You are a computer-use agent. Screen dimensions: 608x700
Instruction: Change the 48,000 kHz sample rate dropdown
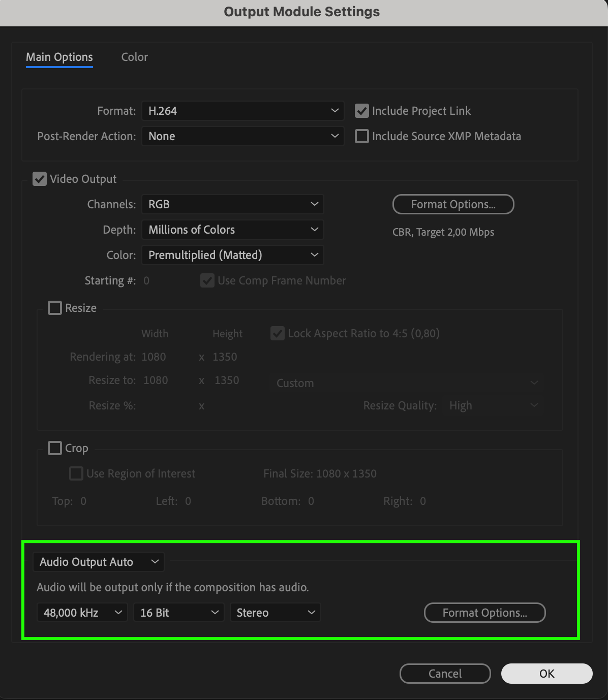click(82, 613)
